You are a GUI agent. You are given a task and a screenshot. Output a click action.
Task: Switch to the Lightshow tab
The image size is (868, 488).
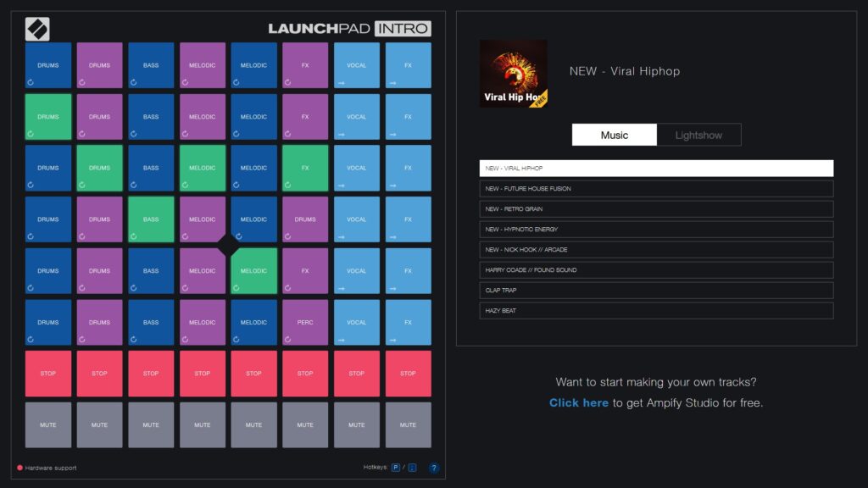[698, 135]
